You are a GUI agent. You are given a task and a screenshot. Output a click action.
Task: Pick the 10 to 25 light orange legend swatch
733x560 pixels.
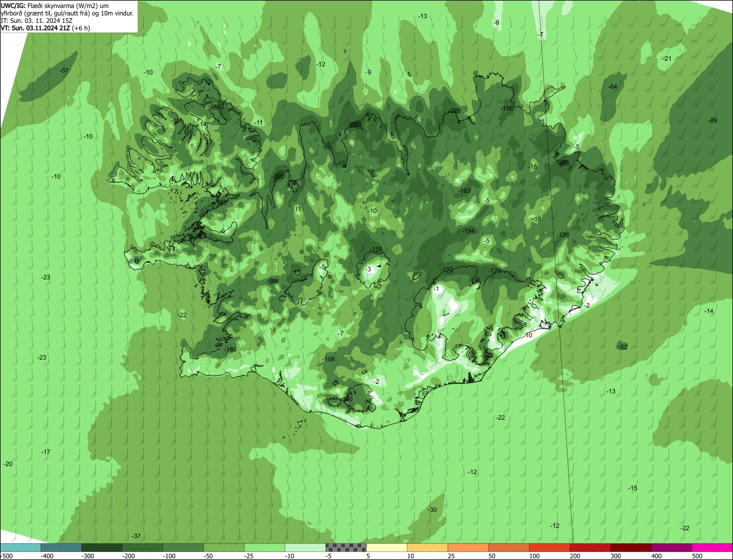(x=427, y=547)
